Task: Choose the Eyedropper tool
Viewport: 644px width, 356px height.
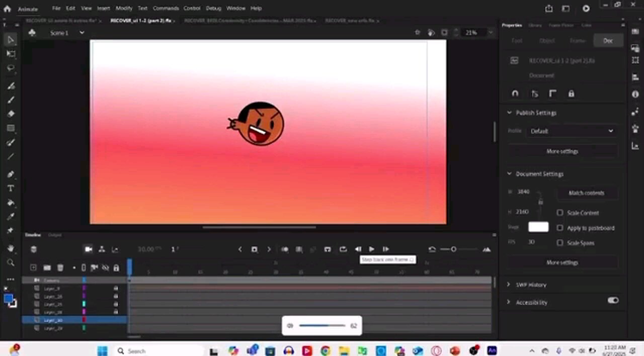Action: point(11,217)
